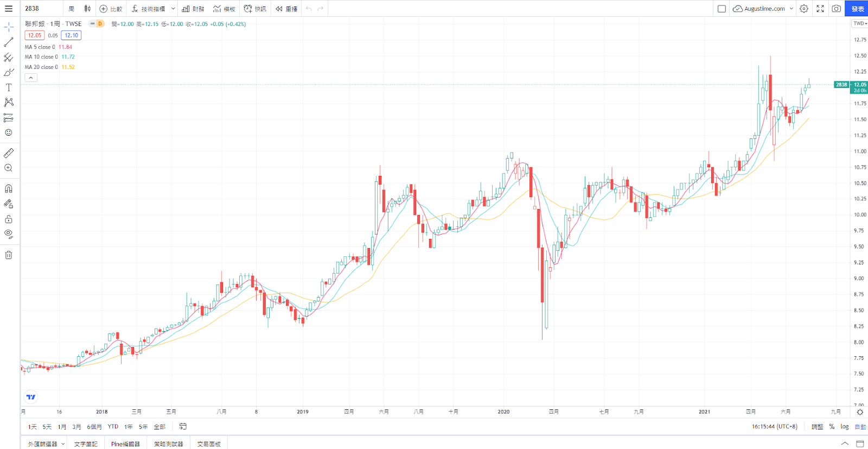Image resolution: width=868 pixels, height=449 pixels.
Task: Collapse the indicator legend chevron
Action: click(31, 78)
